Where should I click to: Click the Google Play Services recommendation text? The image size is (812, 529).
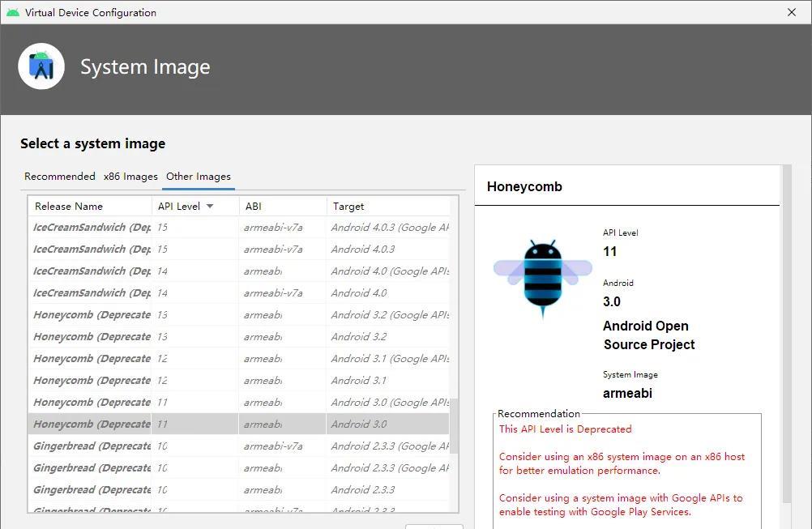pos(621,505)
